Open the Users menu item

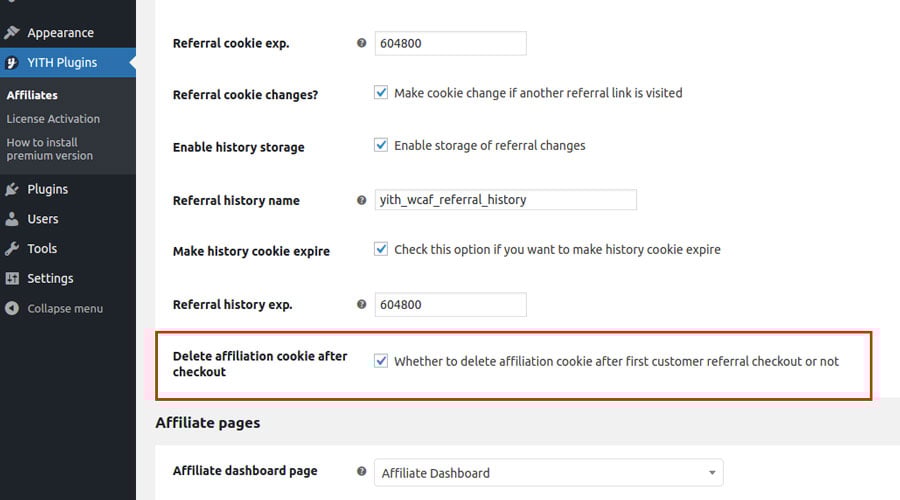pos(68,219)
